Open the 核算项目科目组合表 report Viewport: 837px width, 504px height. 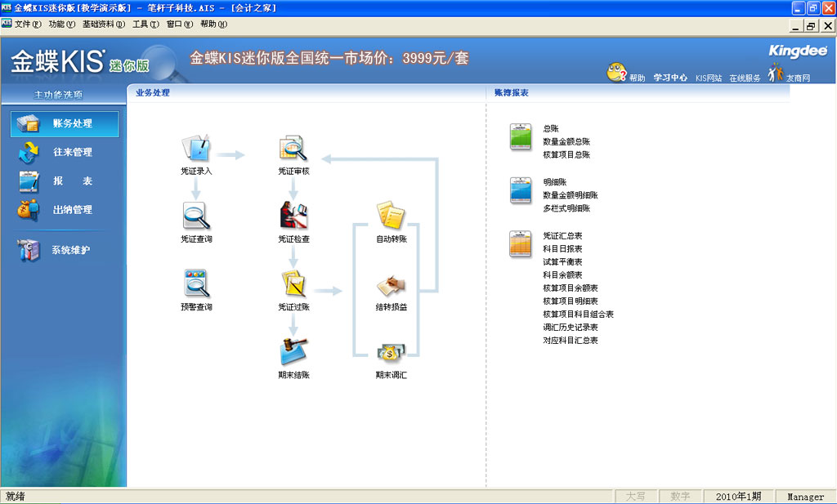click(578, 314)
